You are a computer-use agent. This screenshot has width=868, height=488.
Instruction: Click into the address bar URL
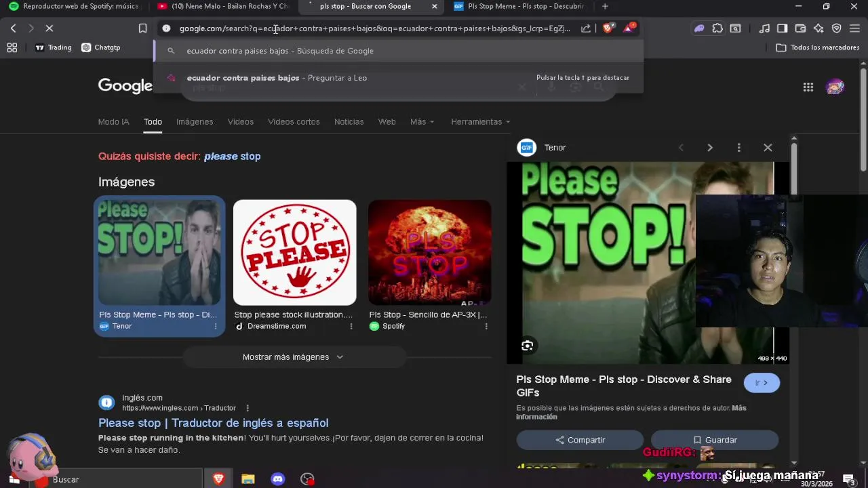click(x=374, y=28)
